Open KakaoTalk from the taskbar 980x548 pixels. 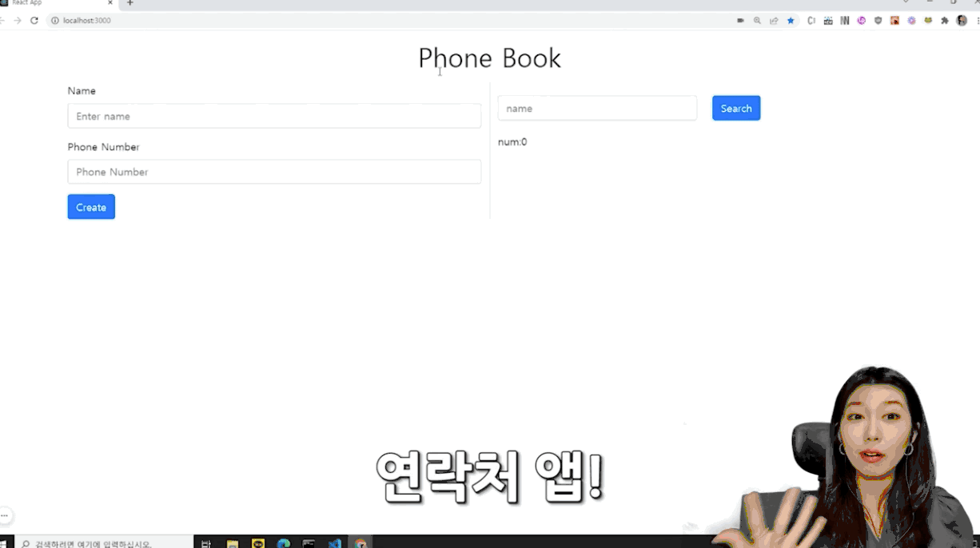coord(258,543)
